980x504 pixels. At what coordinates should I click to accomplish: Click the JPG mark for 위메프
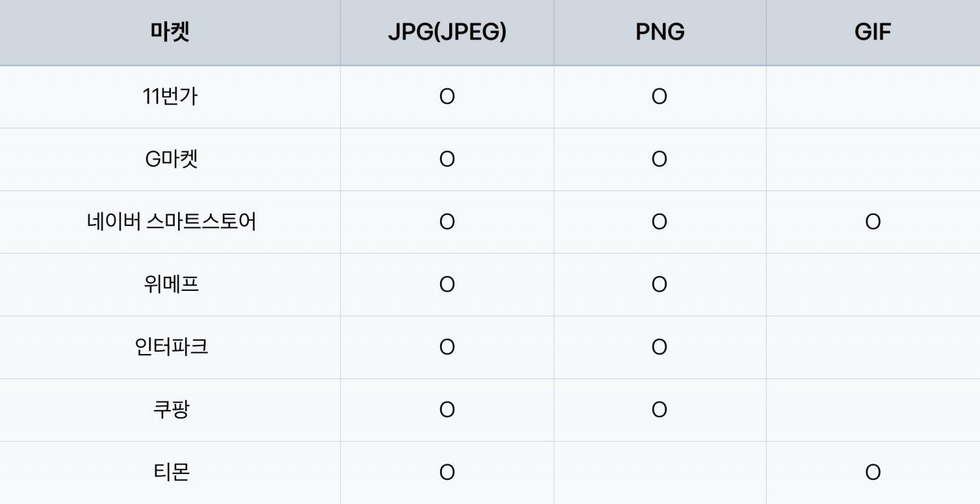pos(447,284)
